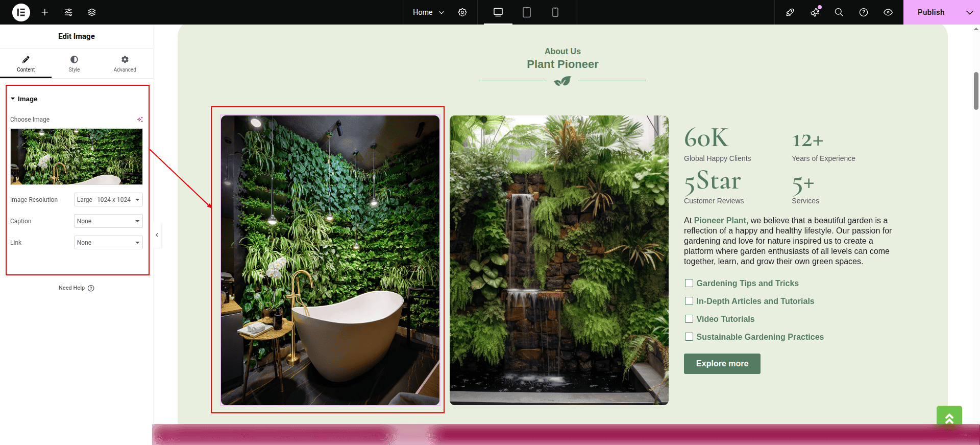
Task: Click the Services label
Action: [805, 201]
